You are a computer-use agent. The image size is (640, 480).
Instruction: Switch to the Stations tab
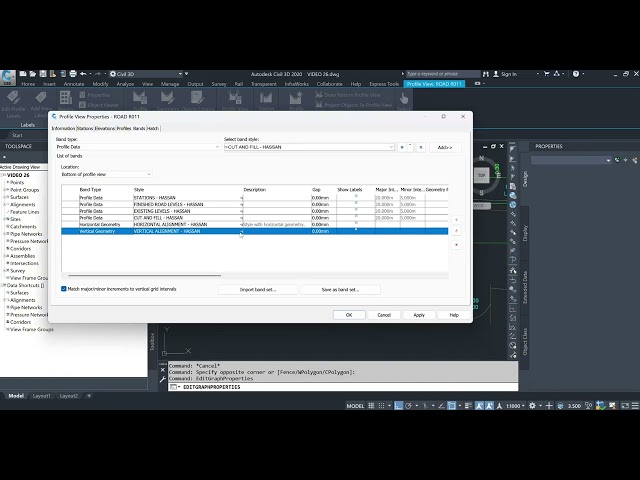point(85,128)
